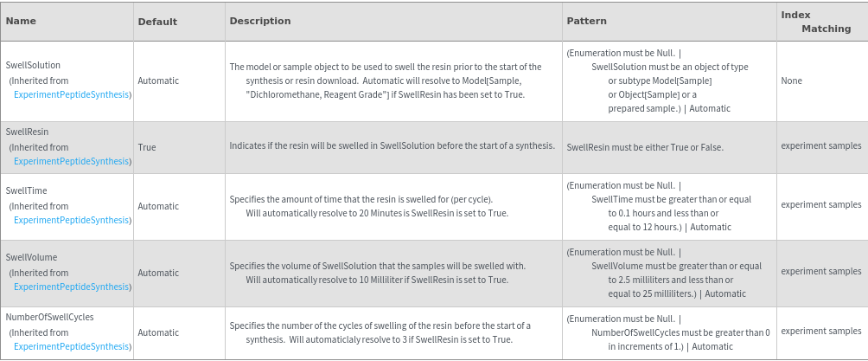Click the SwellVolume option name
The image size is (868, 361).
click(x=30, y=257)
